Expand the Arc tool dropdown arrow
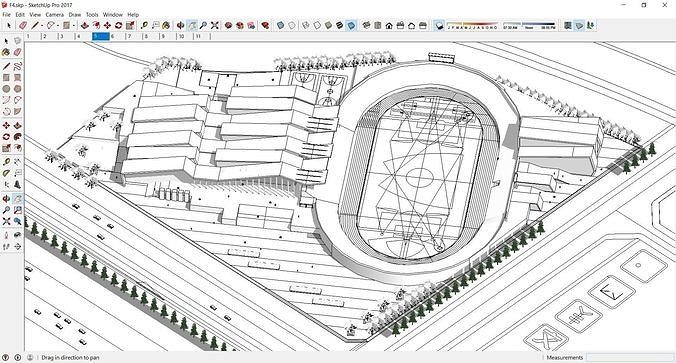The image size is (676, 363). click(x=58, y=26)
